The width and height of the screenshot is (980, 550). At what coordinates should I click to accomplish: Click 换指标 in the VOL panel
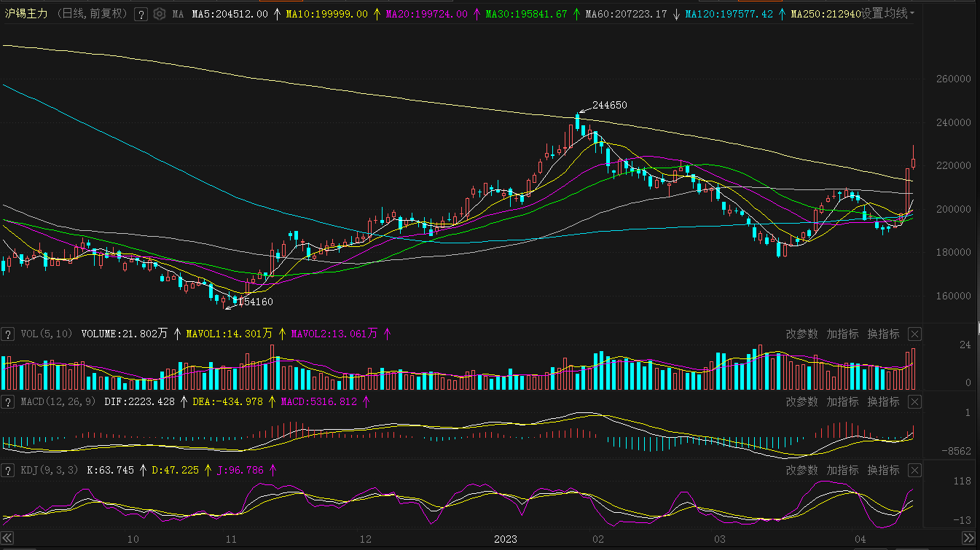[883, 334]
